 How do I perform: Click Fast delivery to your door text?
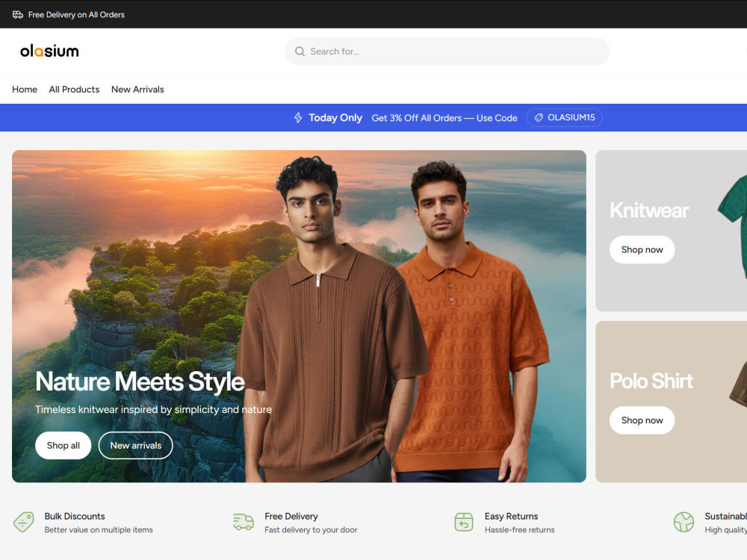point(311,530)
